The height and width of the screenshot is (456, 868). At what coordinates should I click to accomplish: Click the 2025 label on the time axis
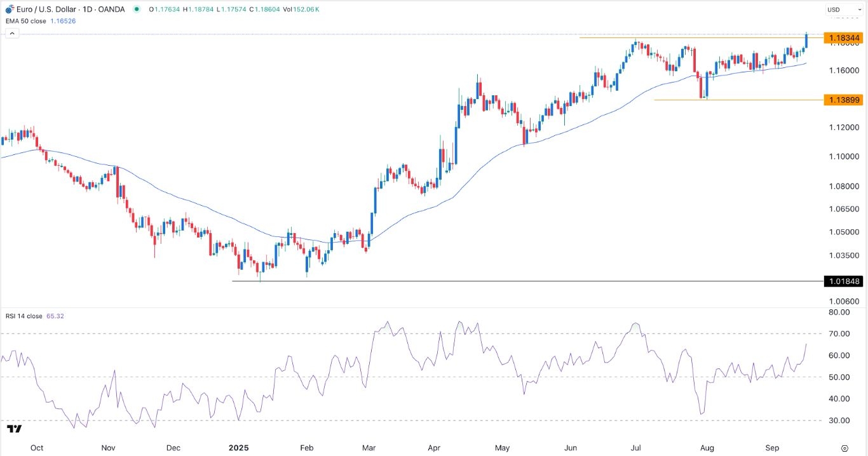pos(238,448)
